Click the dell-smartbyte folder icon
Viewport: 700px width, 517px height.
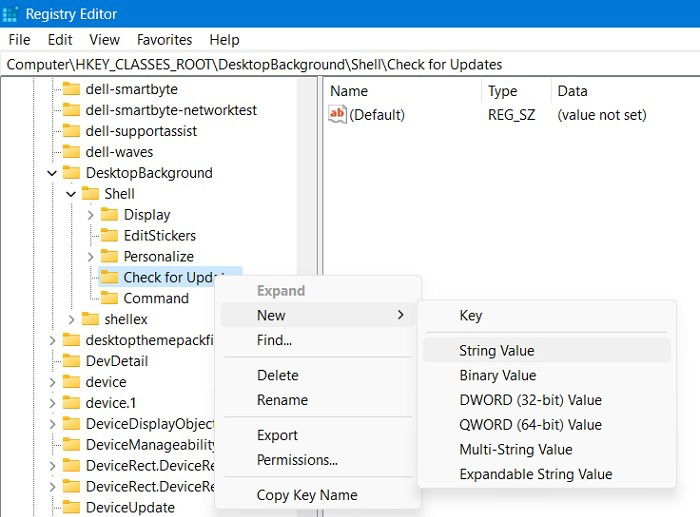(71, 89)
